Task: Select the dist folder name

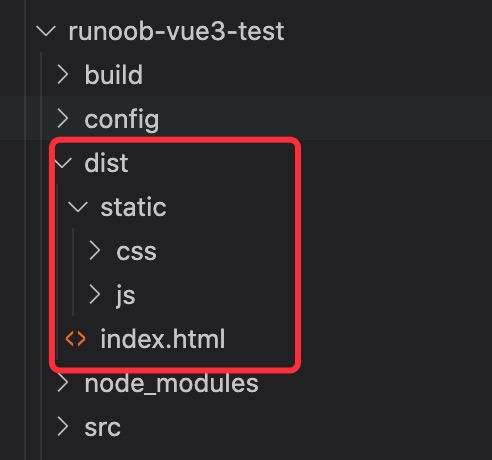Action: click(106, 163)
